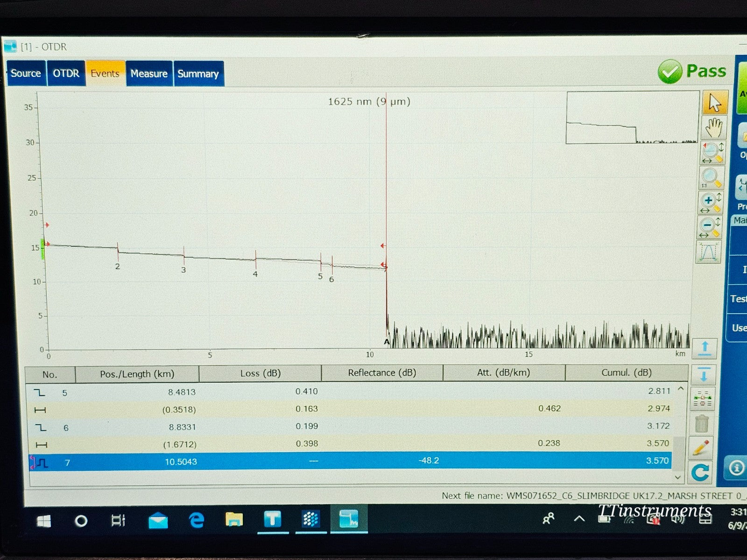The image size is (747, 560).
Task: Switch to the Source tab
Action: point(26,73)
